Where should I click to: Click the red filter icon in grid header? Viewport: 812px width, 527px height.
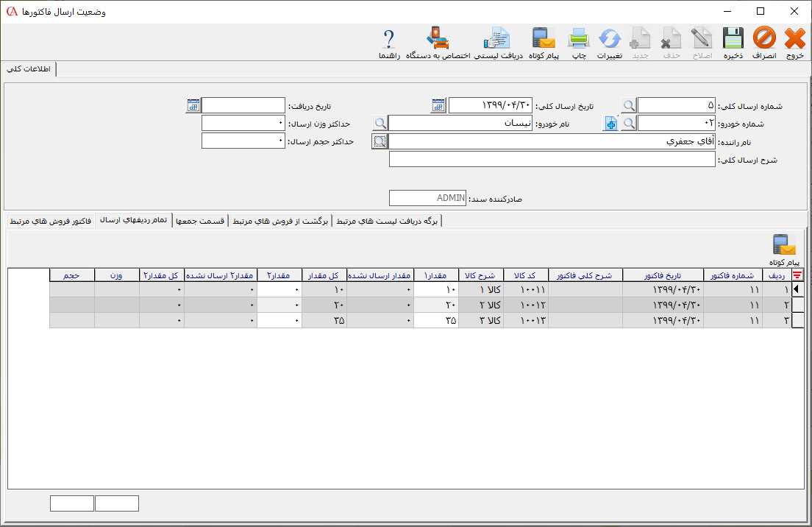pyautogui.click(x=797, y=275)
